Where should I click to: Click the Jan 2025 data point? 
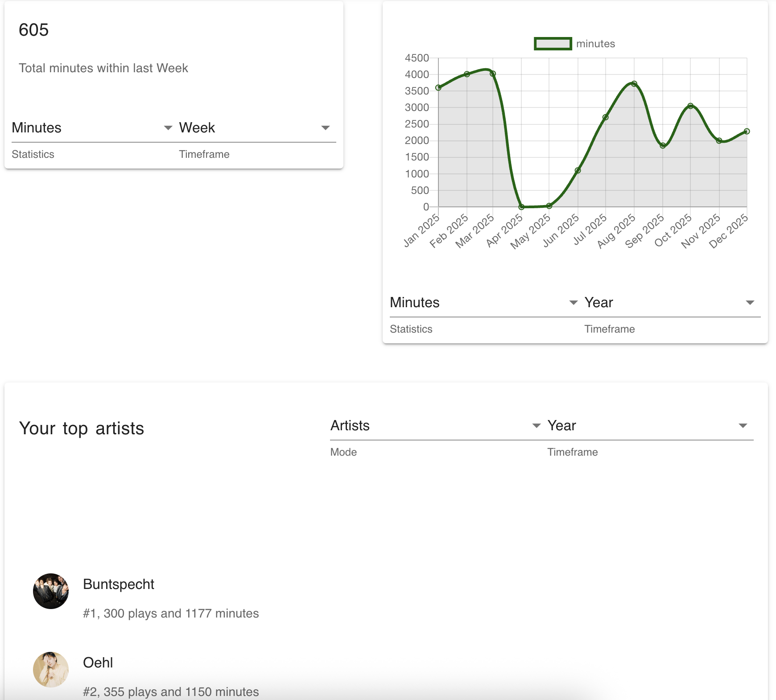click(x=438, y=88)
